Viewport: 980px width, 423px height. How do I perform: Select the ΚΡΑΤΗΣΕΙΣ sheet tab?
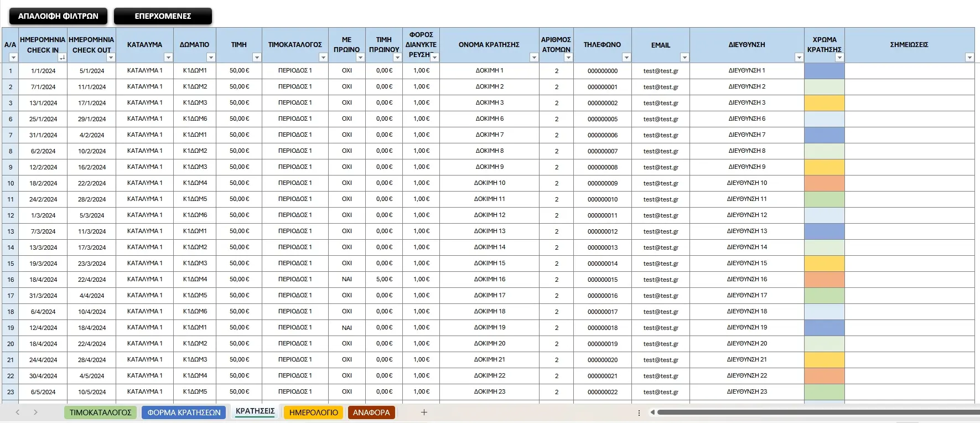point(255,411)
